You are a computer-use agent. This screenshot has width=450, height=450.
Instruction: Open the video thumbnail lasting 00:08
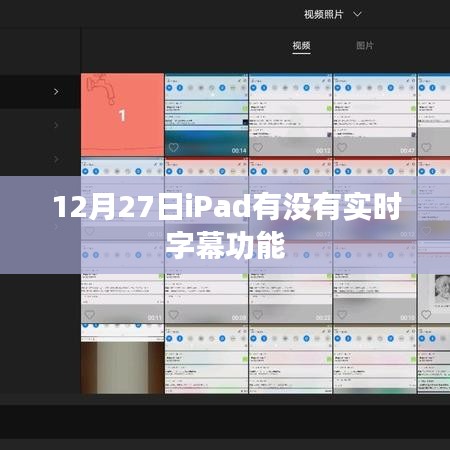tap(207, 282)
